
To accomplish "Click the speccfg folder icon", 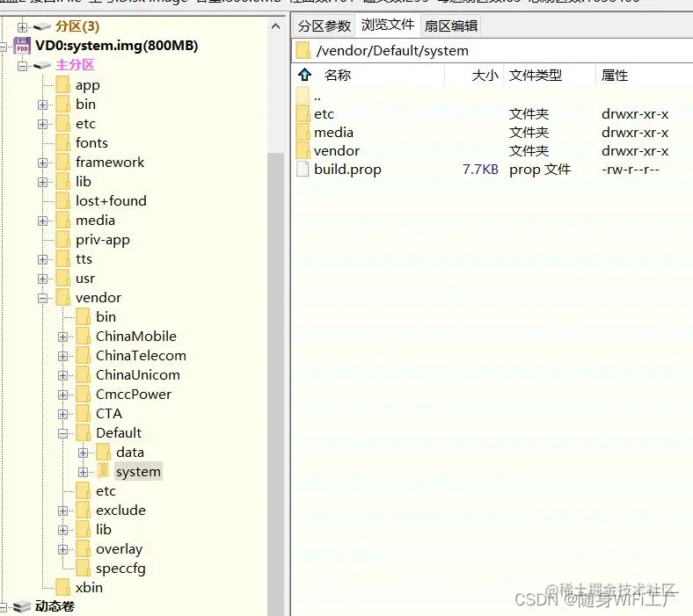I will pos(83,568).
